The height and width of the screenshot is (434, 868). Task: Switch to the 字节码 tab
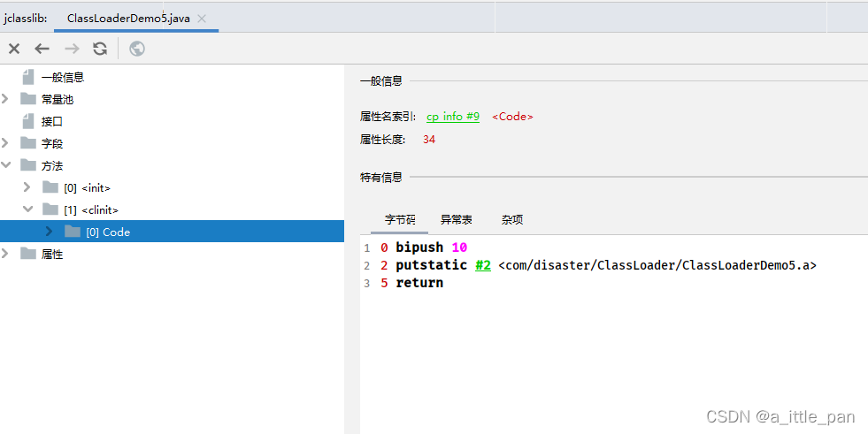[400, 220]
